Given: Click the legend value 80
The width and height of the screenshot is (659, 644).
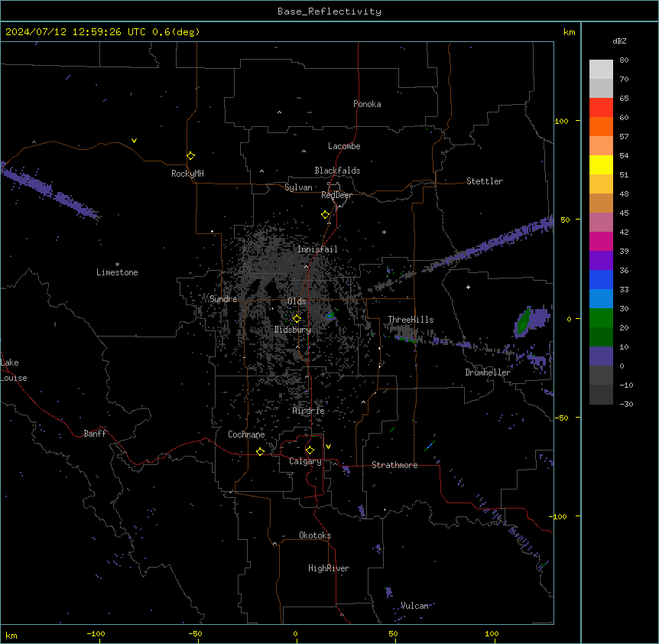Looking at the screenshot, I should coord(624,60).
